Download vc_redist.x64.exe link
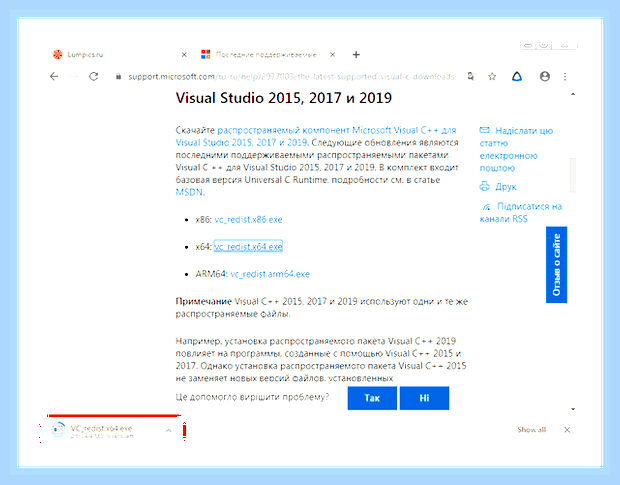This screenshot has width=620, height=485. 248,247
